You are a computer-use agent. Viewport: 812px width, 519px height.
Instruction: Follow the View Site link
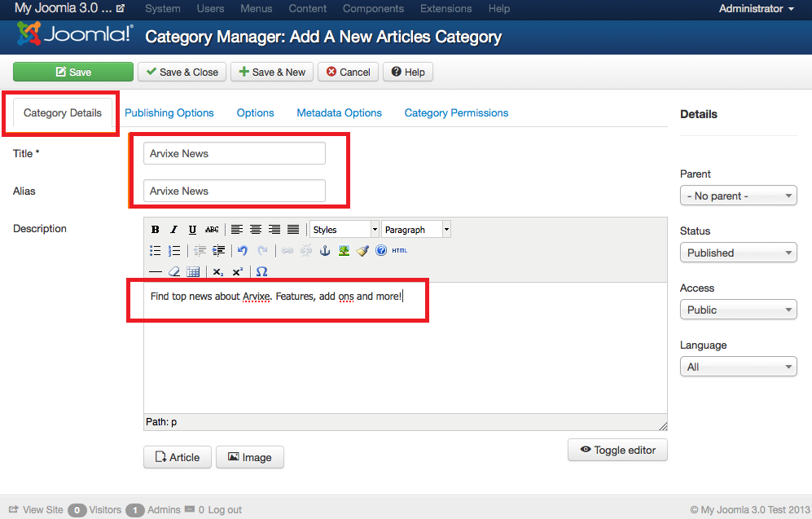tap(36, 510)
